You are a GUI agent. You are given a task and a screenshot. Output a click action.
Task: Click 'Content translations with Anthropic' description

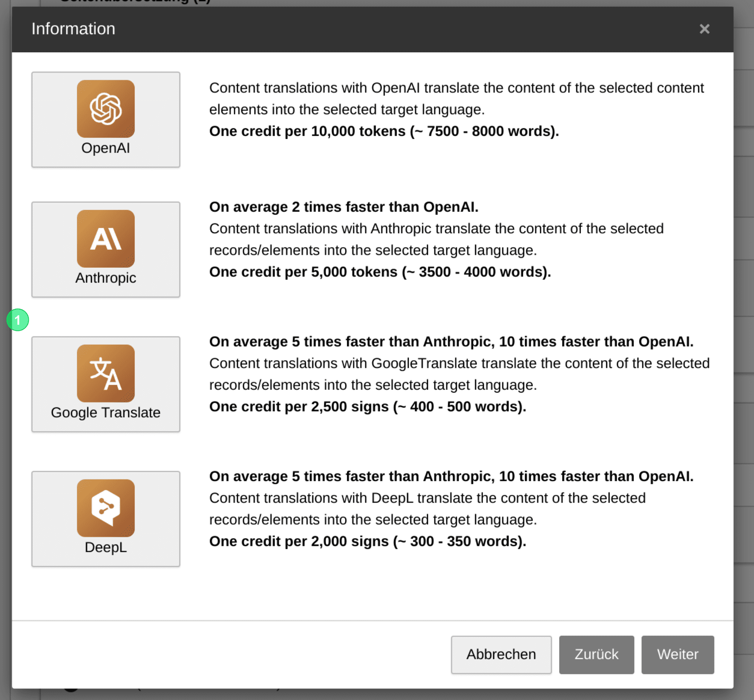436,239
